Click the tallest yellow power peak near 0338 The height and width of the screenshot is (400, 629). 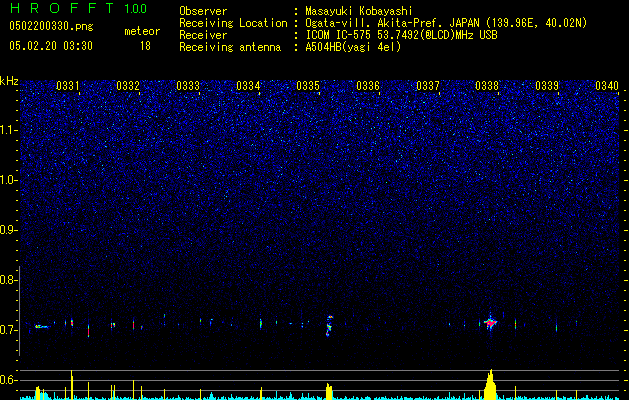pyautogui.click(x=490, y=384)
